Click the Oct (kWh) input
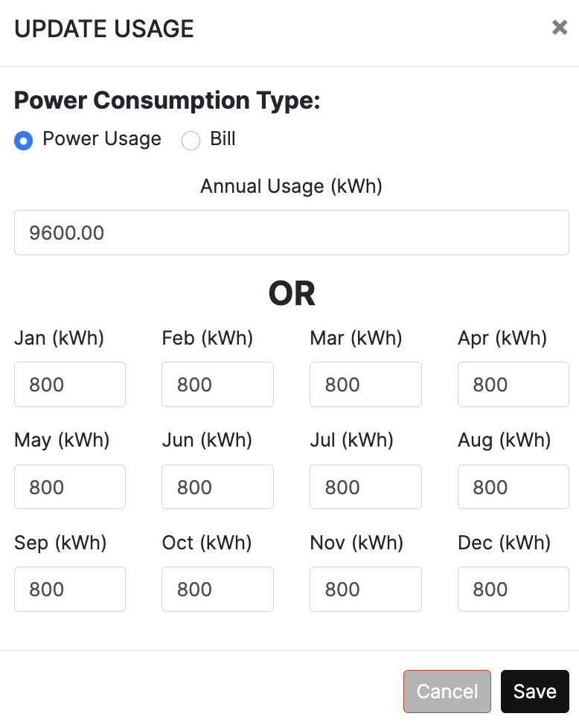Image resolution: width=579 pixels, height=728 pixels. [x=218, y=590]
